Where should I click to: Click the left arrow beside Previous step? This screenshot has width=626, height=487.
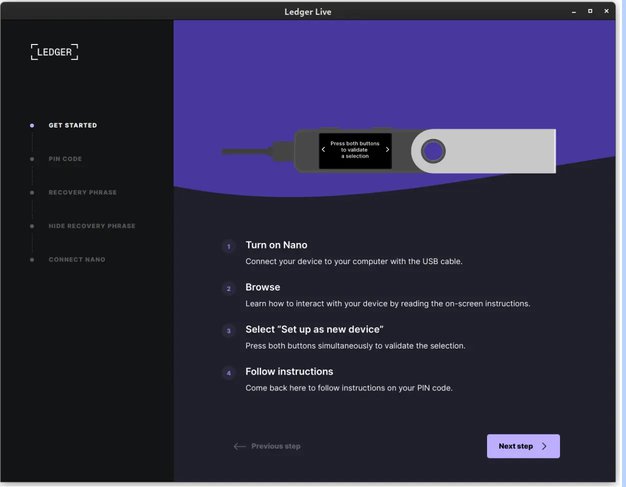pos(240,446)
